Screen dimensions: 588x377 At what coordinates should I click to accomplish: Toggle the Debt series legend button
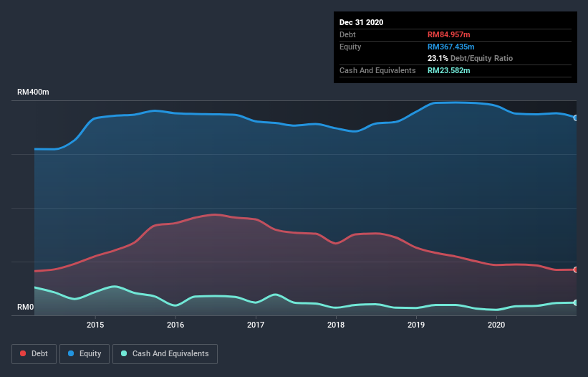coord(34,354)
